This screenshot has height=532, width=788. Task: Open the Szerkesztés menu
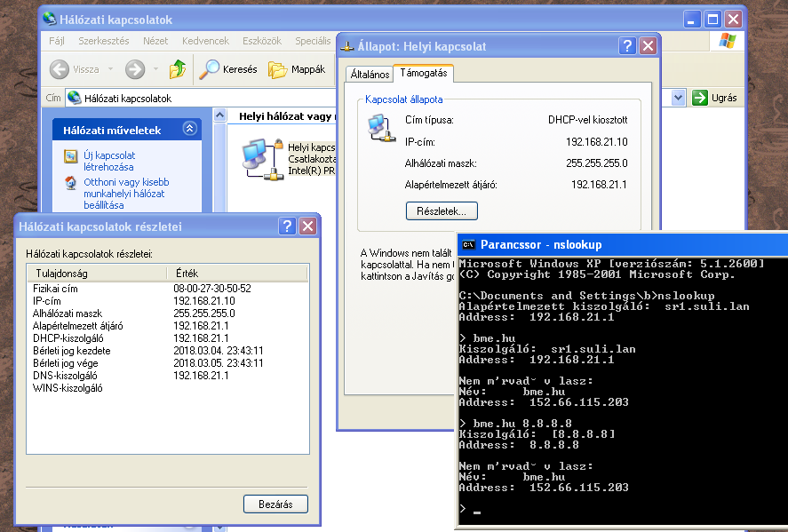pos(104,41)
